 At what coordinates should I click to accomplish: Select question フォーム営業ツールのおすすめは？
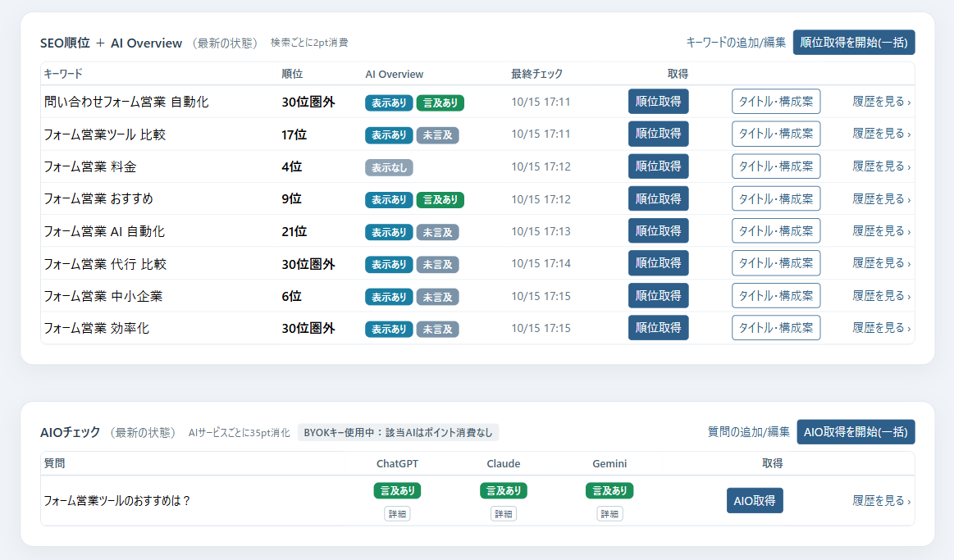117,501
